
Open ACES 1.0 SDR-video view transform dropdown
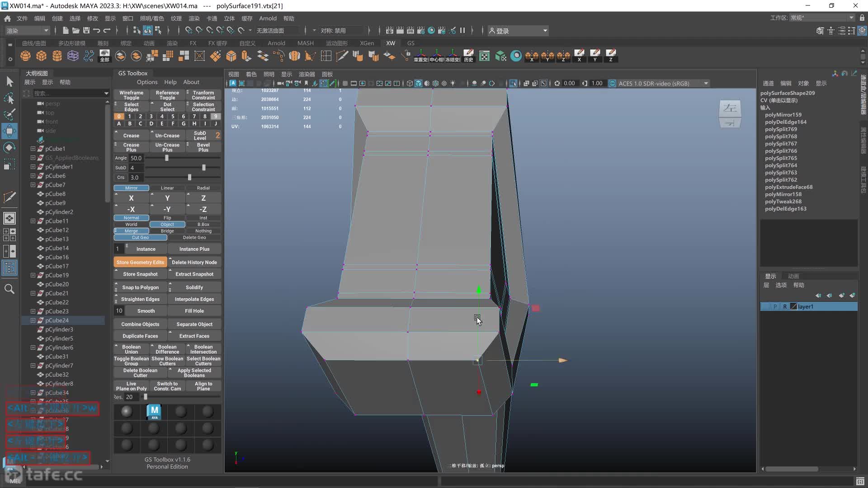coord(663,84)
